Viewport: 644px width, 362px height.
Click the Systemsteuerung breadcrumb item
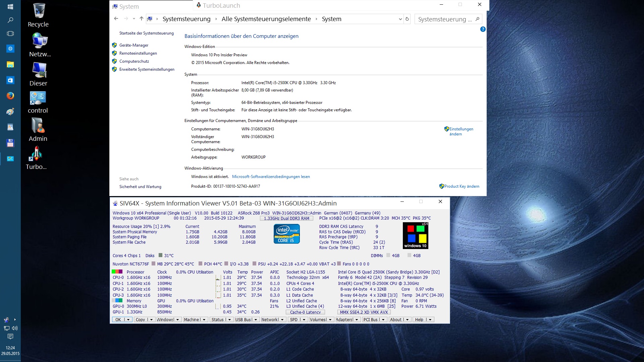pos(186,19)
